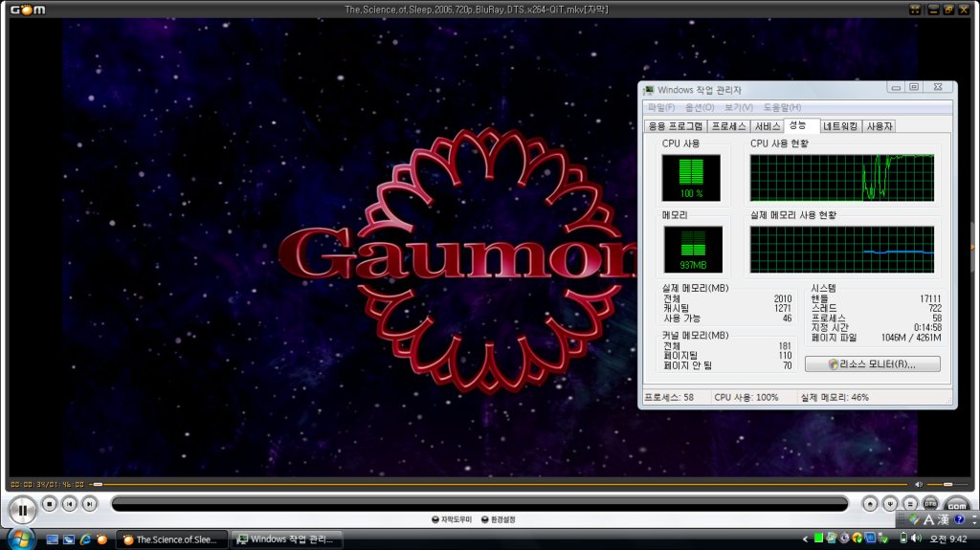This screenshot has height=550, width=980.
Task: Open 환경설정 preferences
Action: [498, 519]
